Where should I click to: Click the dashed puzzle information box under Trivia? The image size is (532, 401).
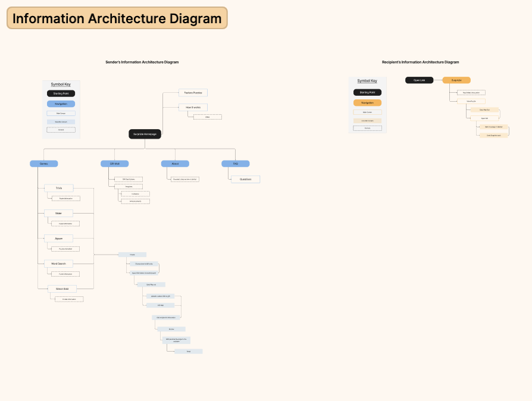coord(66,199)
